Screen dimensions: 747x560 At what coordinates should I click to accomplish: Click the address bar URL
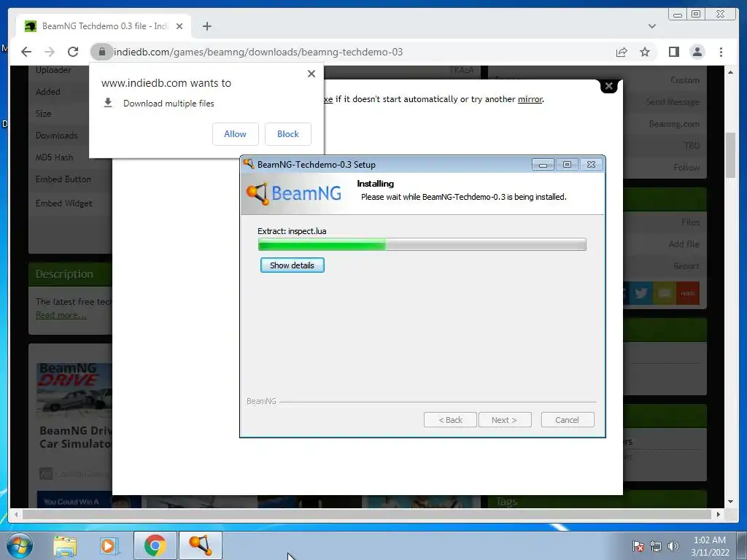258,52
